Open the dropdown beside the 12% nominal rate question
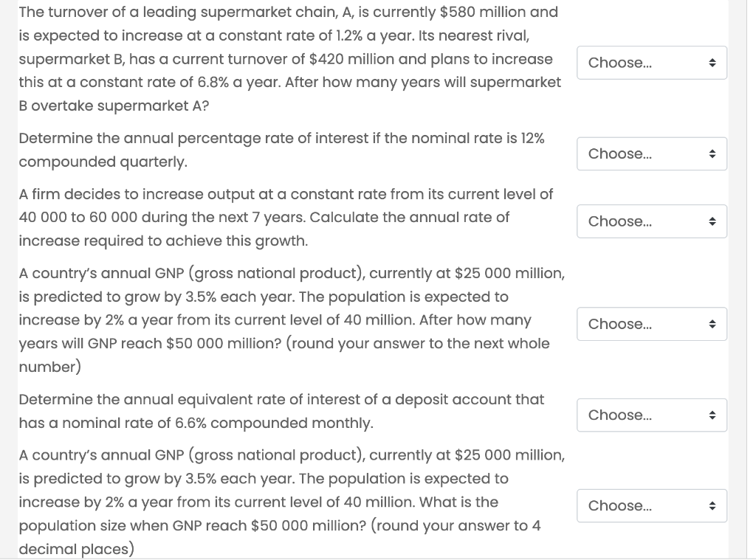This screenshot has height=560, width=756. [652, 153]
